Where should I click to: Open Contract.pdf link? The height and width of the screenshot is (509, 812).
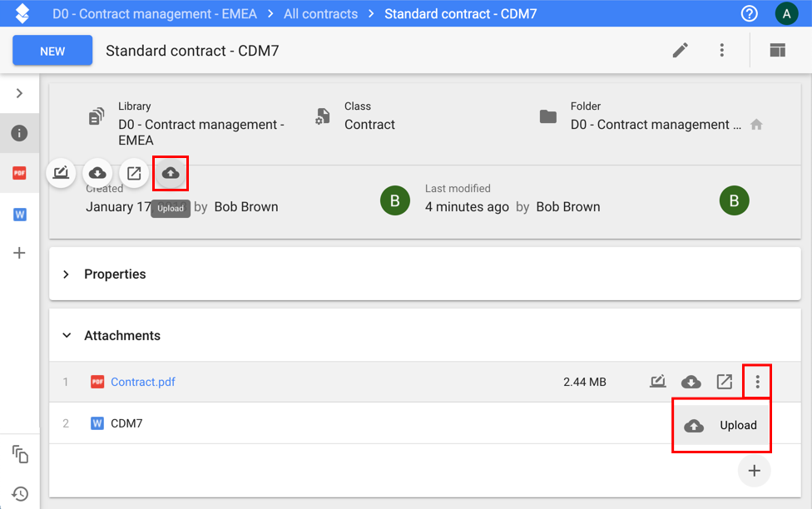tap(143, 382)
